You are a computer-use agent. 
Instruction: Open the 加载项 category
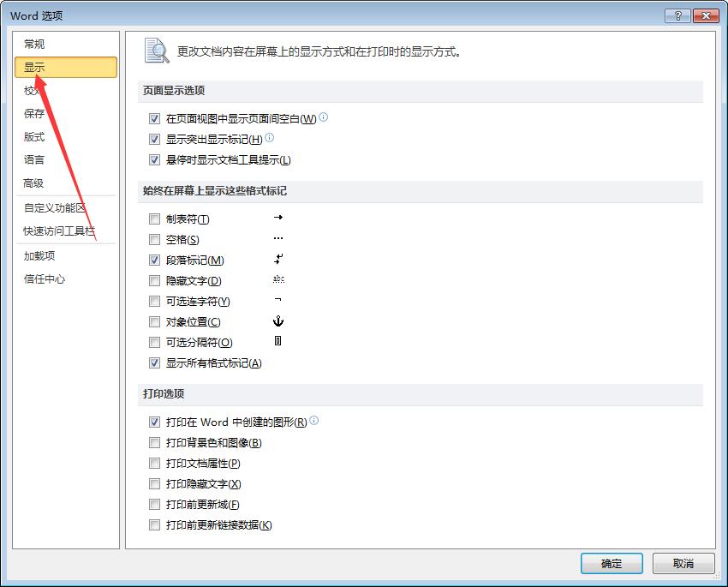[65, 256]
